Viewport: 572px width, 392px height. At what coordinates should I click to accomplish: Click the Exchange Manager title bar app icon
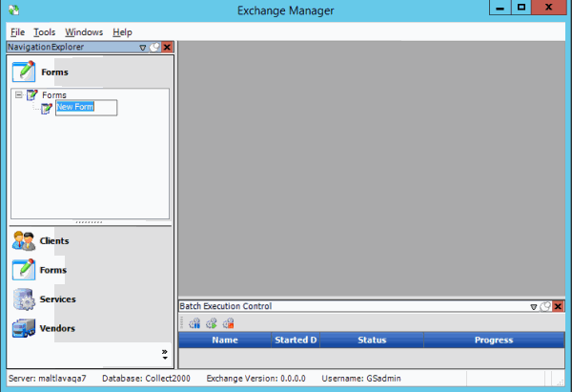pos(11,10)
